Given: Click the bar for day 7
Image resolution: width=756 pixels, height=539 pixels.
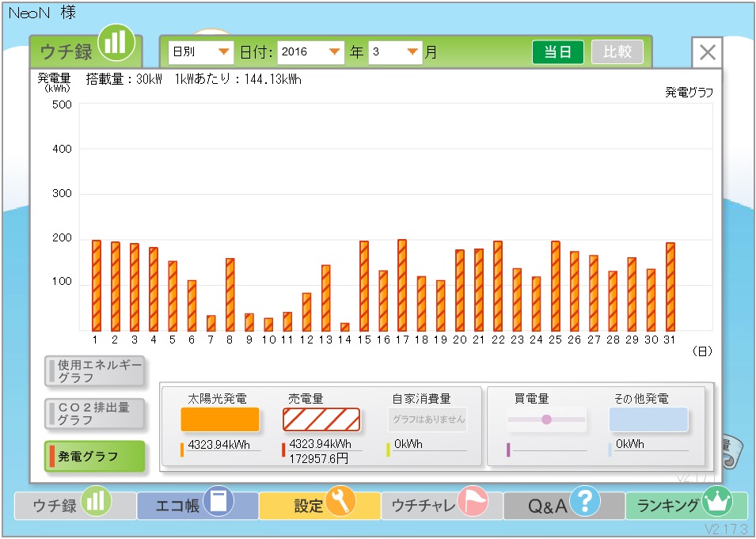Looking at the screenshot, I should 211,323.
